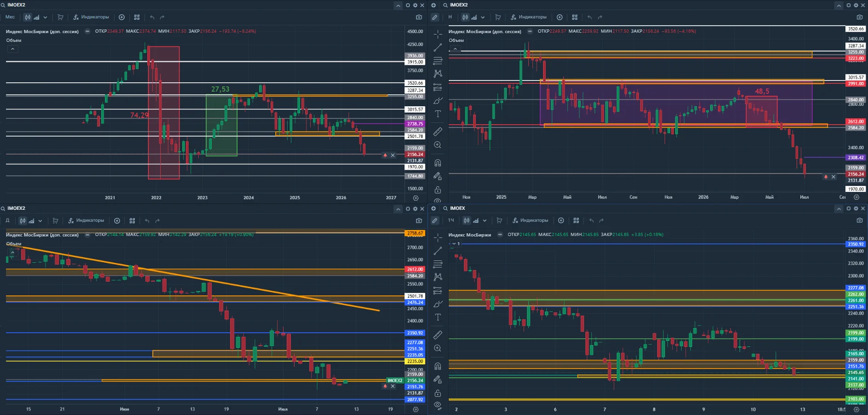868x415 pixels.
Task: Change timeframe '1Ч' in hourly chart
Action: click(451, 220)
